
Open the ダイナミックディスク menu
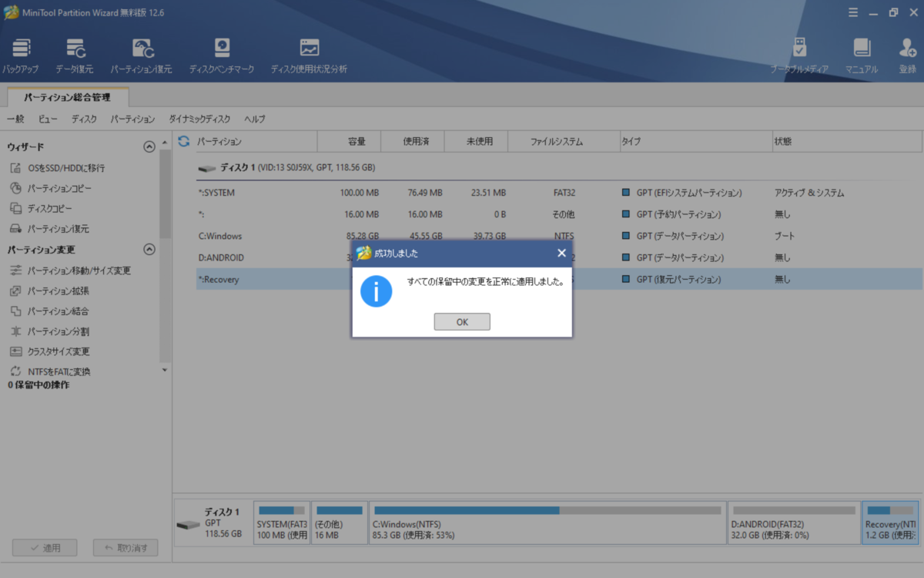click(x=199, y=119)
